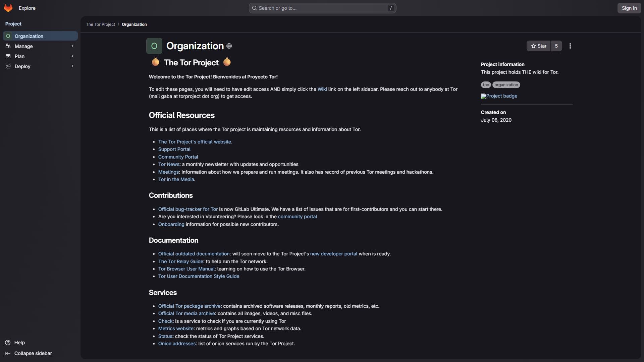Open the Wiki link in intro text

point(322,89)
